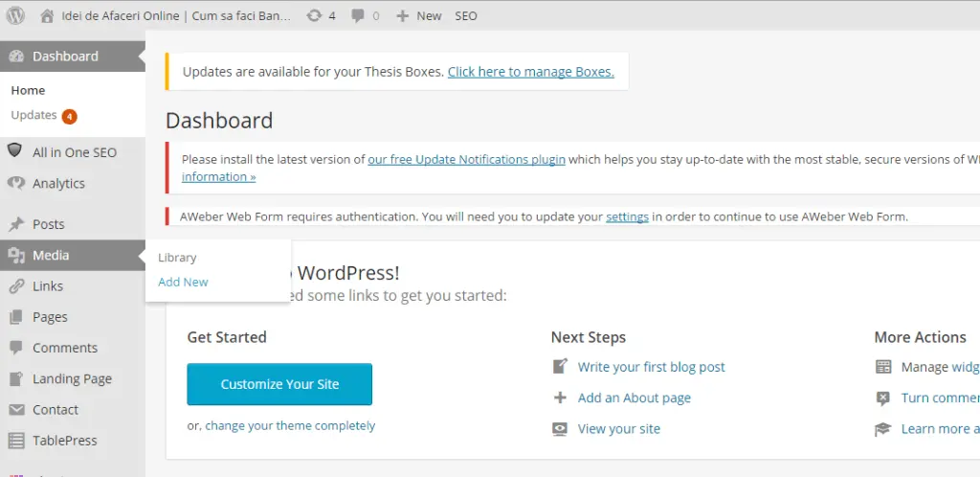Choose Library from Media flyout

point(177,258)
